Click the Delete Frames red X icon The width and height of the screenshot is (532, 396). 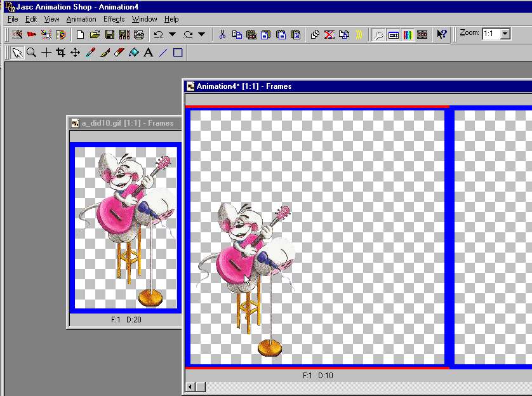pyautogui.click(x=329, y=34)
